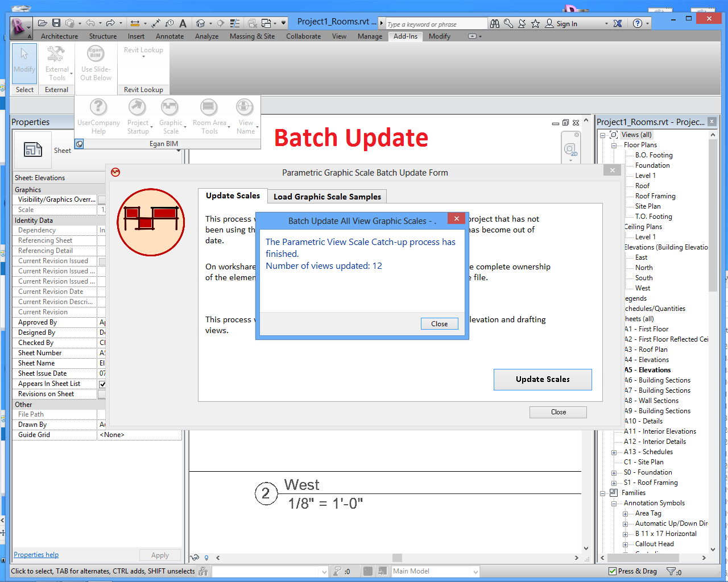Viewport: 728px width, 582px height.
Task: Click the Egan BIM Use Slide-Out Below button
Action: [x=96, y=63]
